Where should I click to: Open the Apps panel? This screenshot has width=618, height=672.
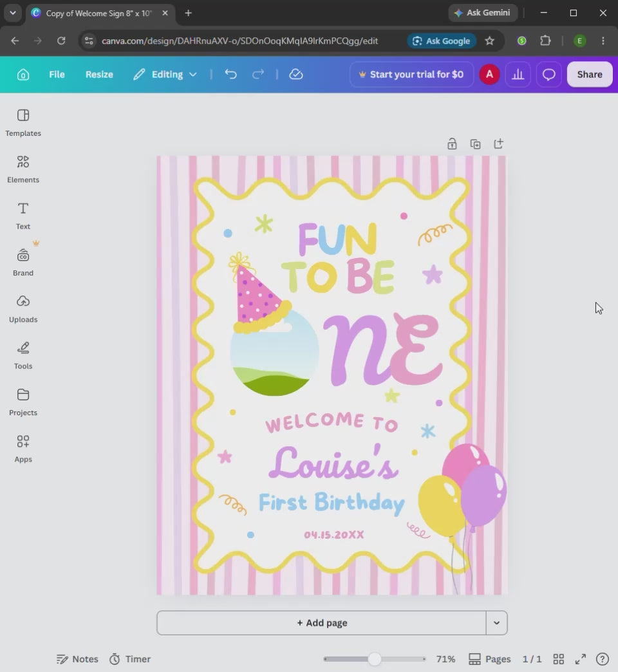click(x=23, y=449)
